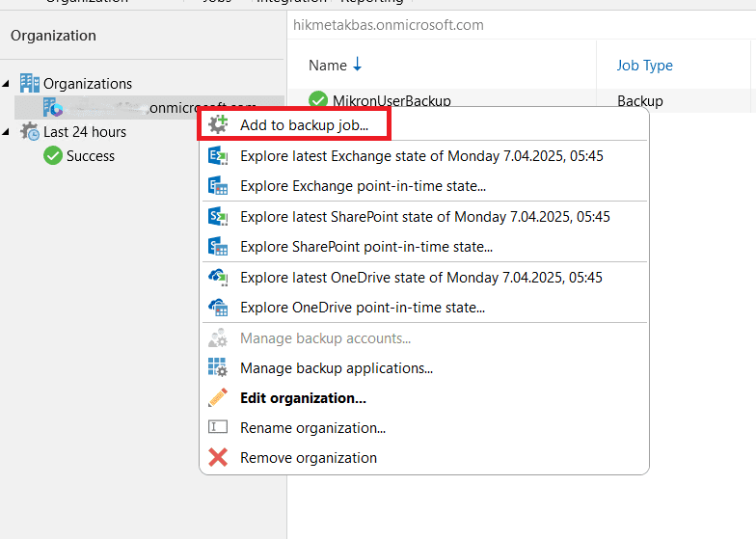Image resolution: width=756 pixels, height=539 pixels.
Task: Click the gear-clock icon for Last 24 hours
Action: (x=29, y=131)
